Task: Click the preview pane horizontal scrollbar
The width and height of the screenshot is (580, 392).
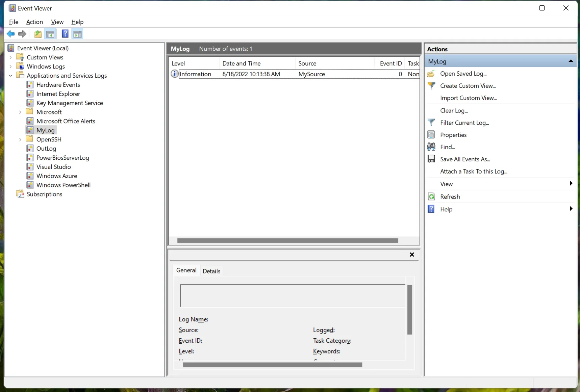Action: [272, 365]
